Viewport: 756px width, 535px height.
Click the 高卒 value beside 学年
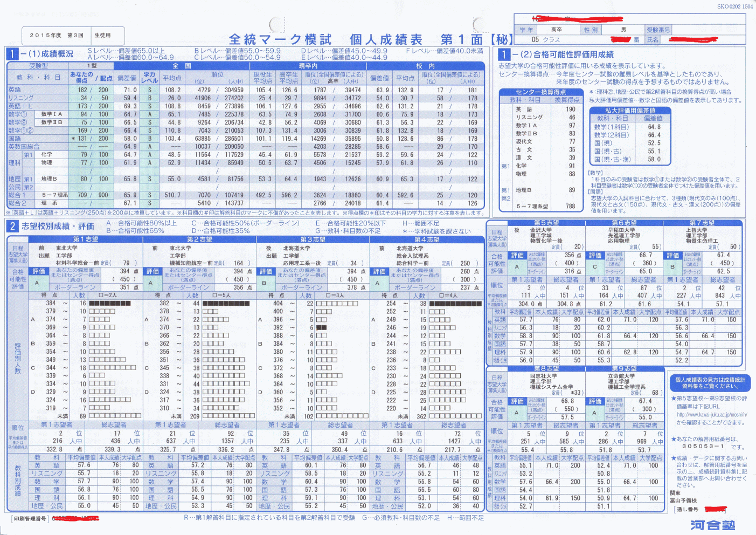point(557,30)
